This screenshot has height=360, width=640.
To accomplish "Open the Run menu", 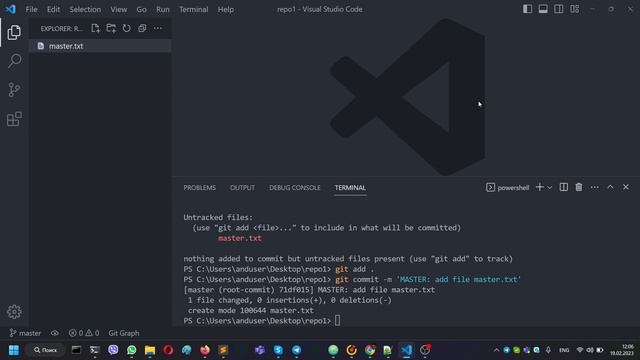I will click(x=162, y=9).
